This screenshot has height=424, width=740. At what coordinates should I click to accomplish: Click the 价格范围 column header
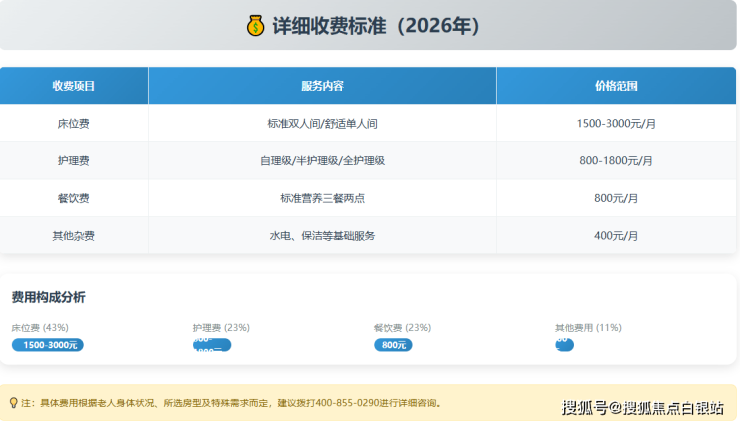[615, 86]
